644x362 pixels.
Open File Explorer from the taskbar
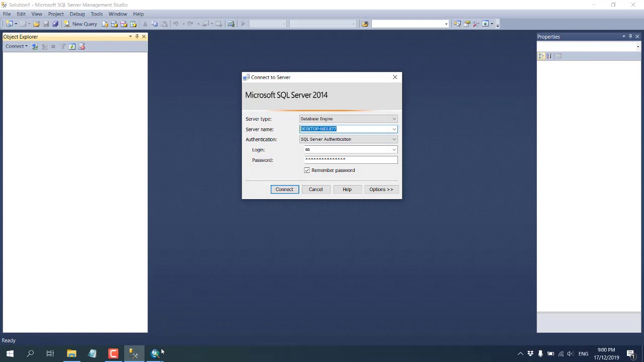pyautogui.click(x=71, y=353)
